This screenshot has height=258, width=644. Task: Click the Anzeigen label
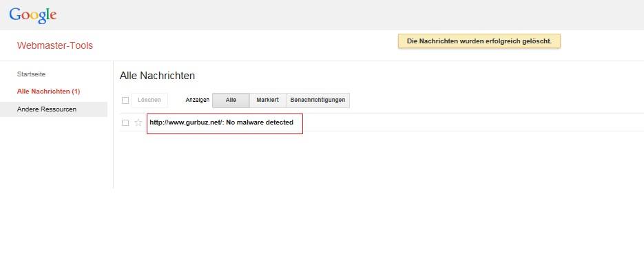pos(198,100)
